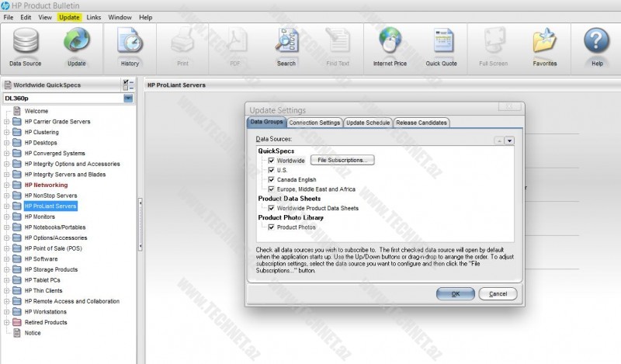Open the DL360p search dropdown
Screen dimensions: 621x364
click(x=128, y=99)
